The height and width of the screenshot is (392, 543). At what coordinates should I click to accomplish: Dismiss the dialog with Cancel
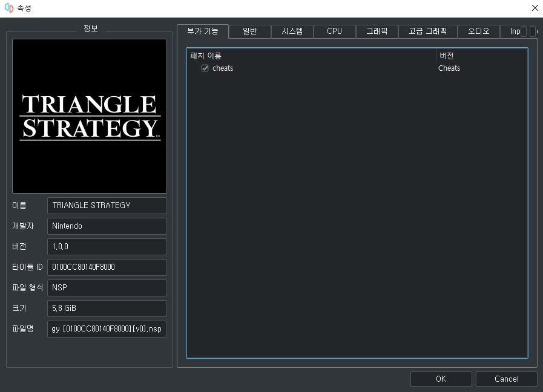[x=506, y=379]
